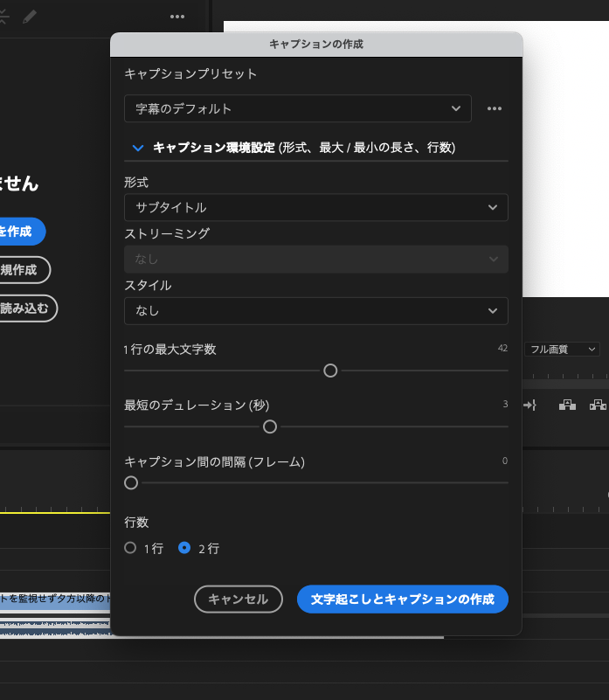Open caption preset three-dots options
The image size is (609, 700).
point(495,108)
